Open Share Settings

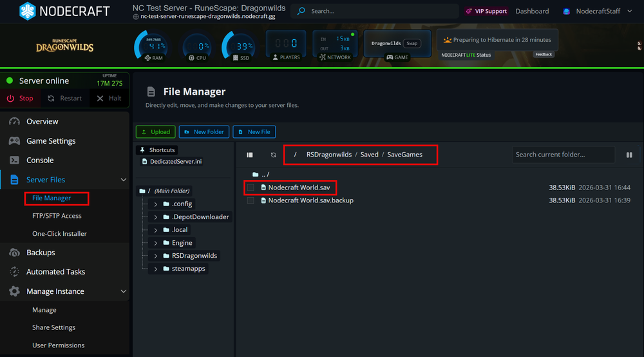[x=54, y=327]
